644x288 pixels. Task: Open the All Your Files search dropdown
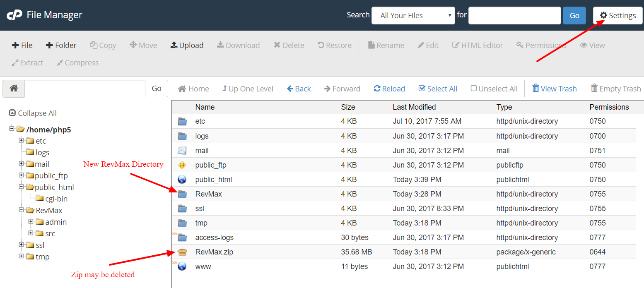(x=413, y=16)
